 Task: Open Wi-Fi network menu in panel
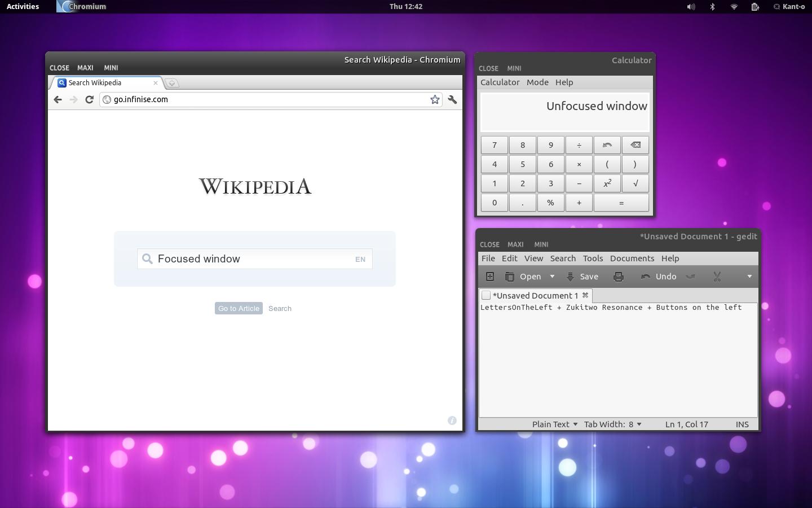734,7
